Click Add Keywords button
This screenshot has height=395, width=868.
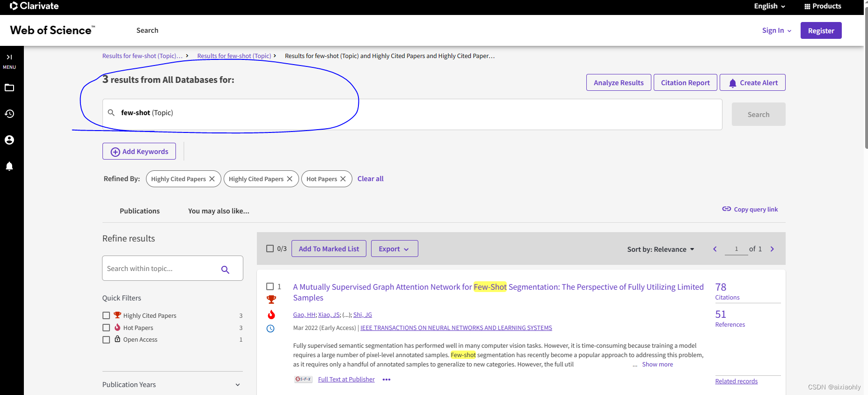pos(139,151)
